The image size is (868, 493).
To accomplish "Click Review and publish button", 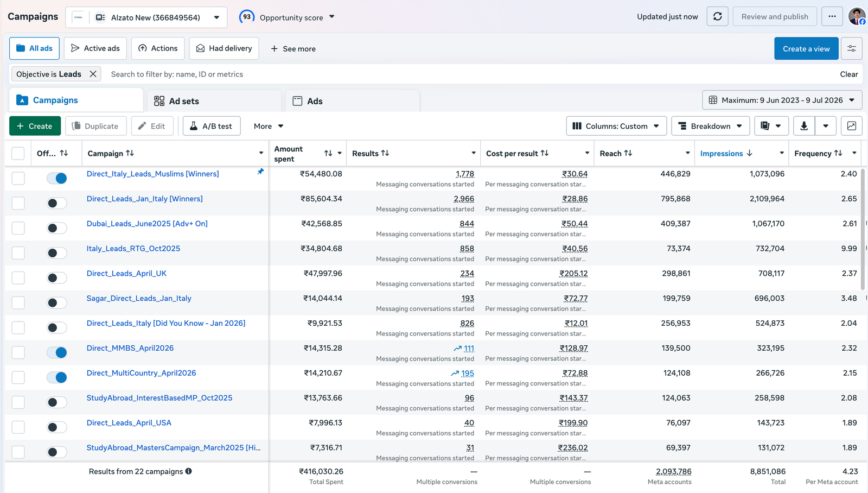I will coord(775,16).
